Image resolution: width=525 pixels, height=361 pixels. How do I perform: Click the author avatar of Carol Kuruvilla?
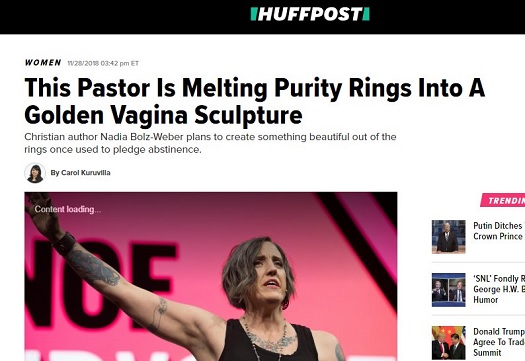35,173
